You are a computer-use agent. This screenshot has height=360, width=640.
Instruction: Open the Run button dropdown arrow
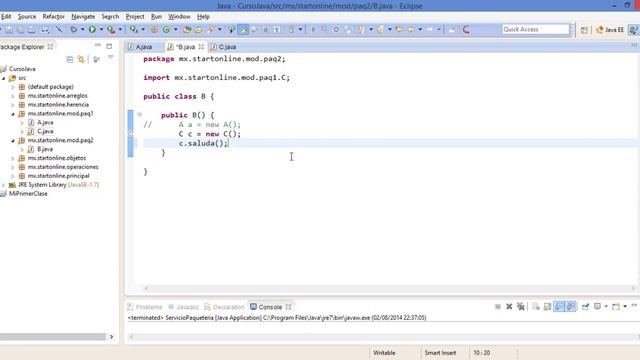[101, 29]
